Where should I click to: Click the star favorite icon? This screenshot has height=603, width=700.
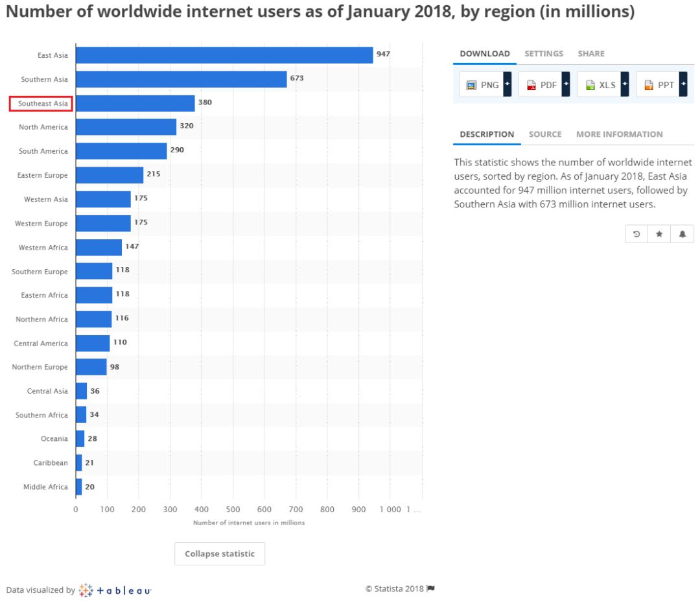pos(659,233)
